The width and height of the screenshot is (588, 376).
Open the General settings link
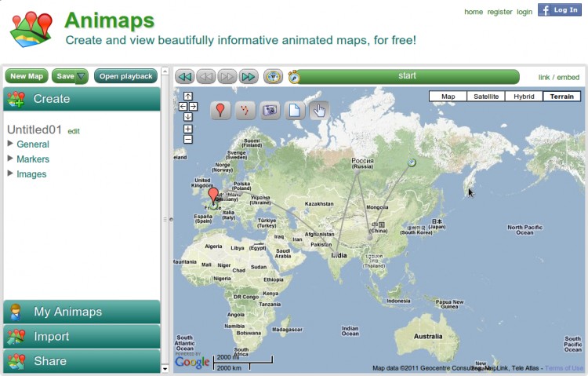pyautogui.click(x=33, y=144)
